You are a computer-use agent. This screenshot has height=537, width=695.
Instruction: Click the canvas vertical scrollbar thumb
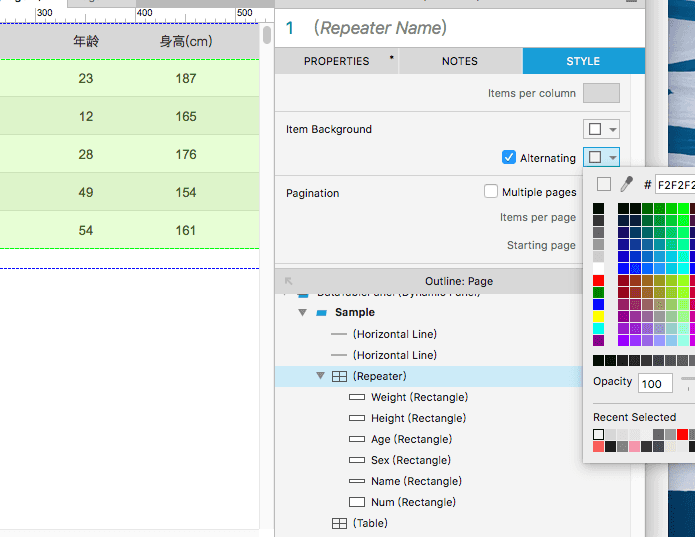[267, 35]
